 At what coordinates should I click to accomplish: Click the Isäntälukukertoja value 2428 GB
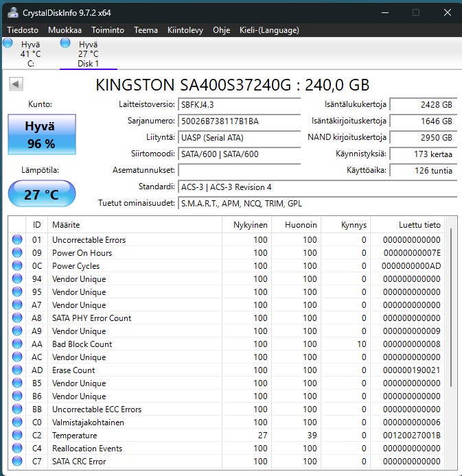click(x=423, y=105)
